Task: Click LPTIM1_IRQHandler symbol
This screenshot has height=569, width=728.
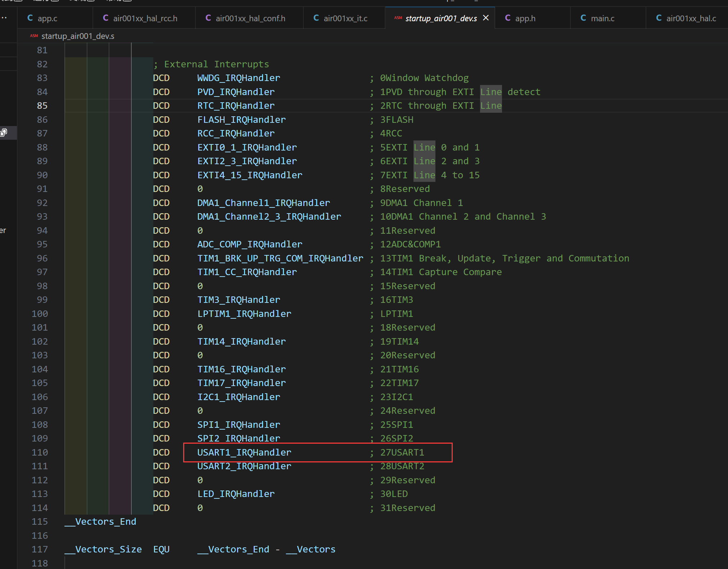Action: click(x=244, y=314)
